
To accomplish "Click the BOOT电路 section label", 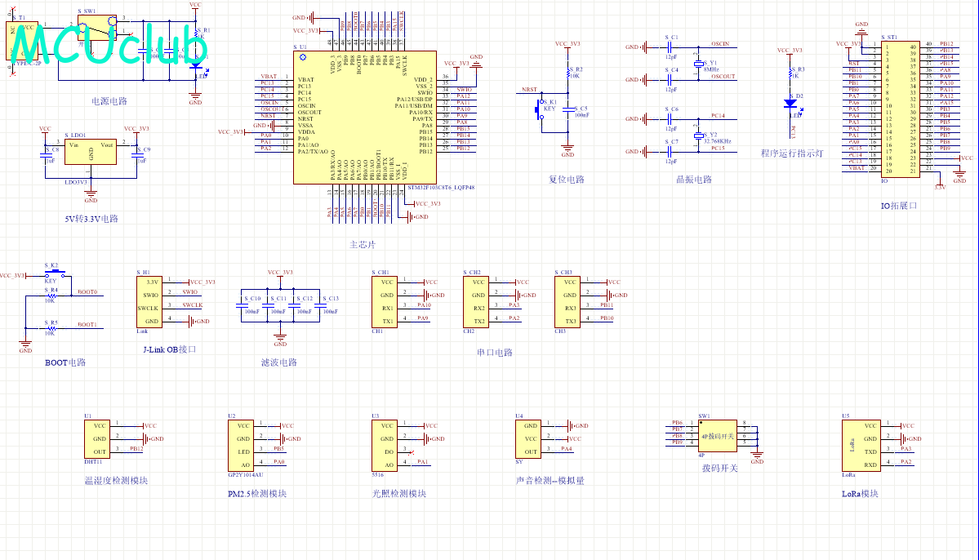I will (65, 362).
